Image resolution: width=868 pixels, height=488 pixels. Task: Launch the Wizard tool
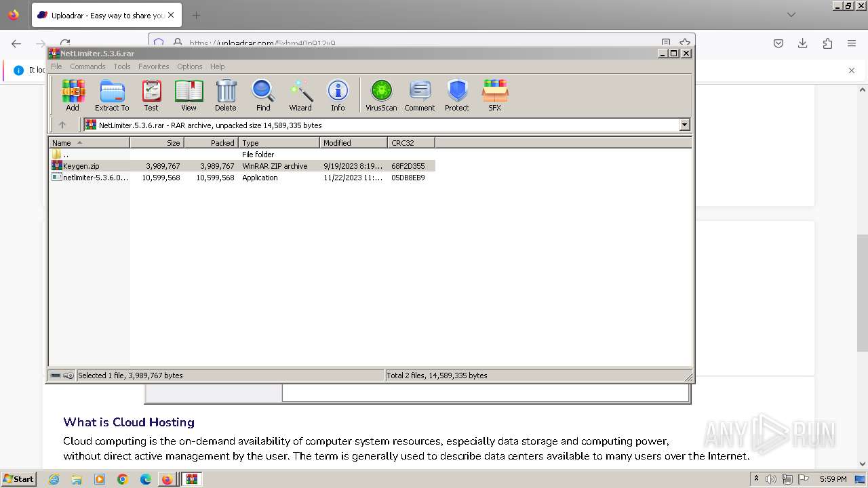pos(300,95)
